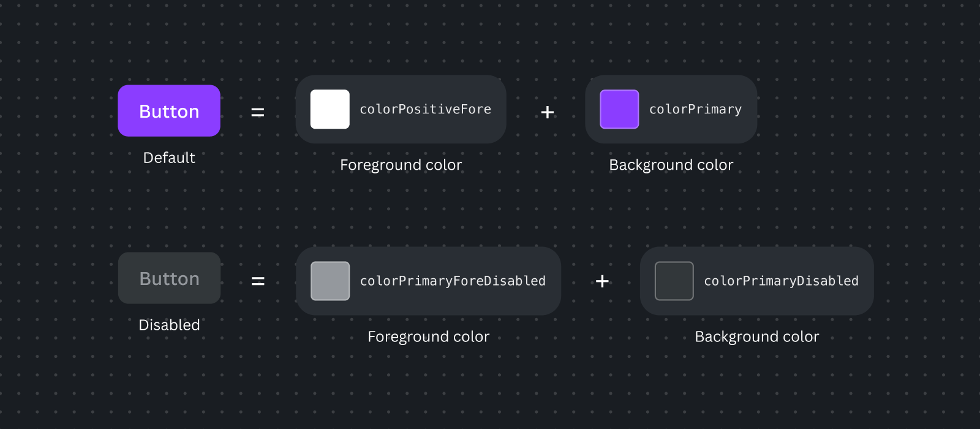
Task: Select the purple colorPrimary swatch
Action: click(x=619, y=109)
